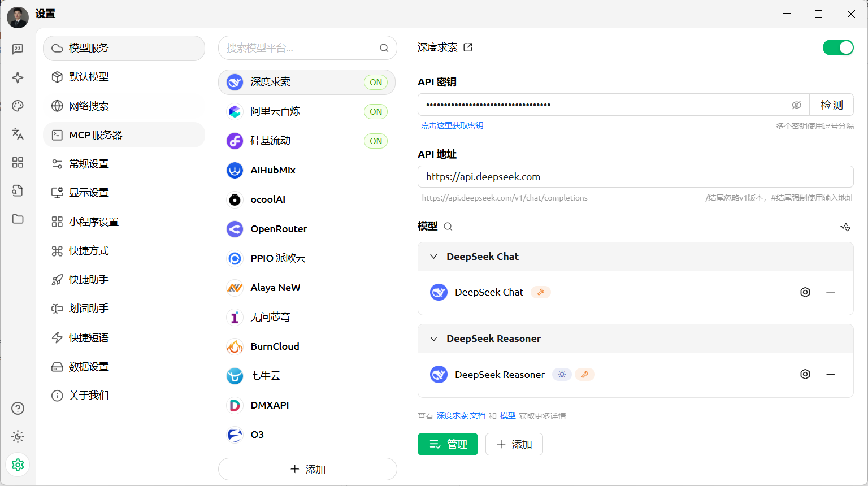
Task: Collapse the DeepSeek Chat model group
Action: pyautogui.click(x=433, y=257)
